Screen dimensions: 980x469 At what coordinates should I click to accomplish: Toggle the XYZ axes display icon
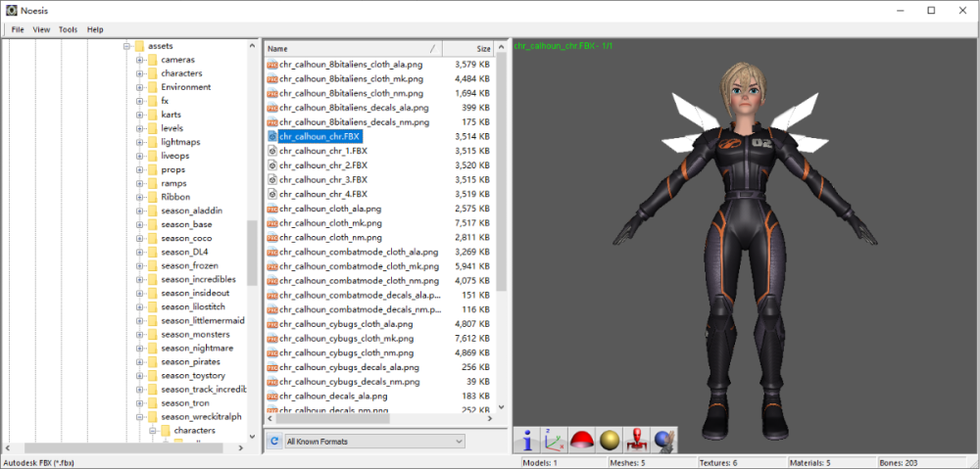click(554, 441)
